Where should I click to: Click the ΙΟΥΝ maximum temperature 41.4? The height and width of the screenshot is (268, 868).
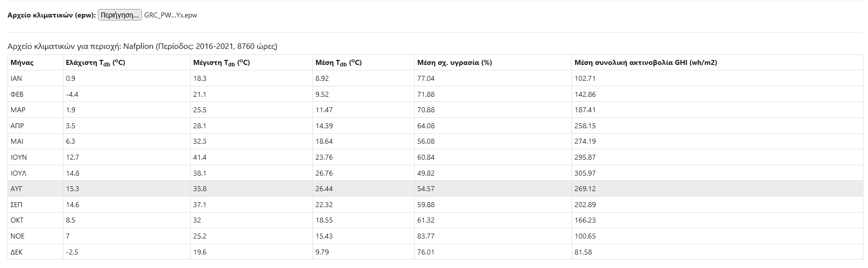(200, 157)
